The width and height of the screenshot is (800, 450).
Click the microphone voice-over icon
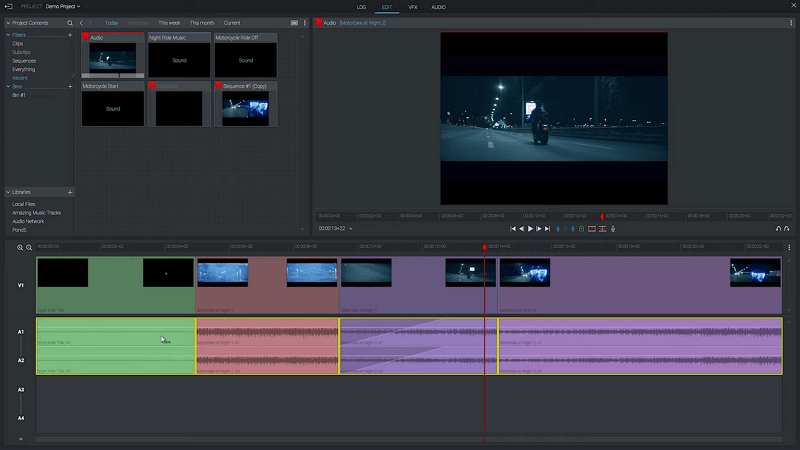[613, 229]
